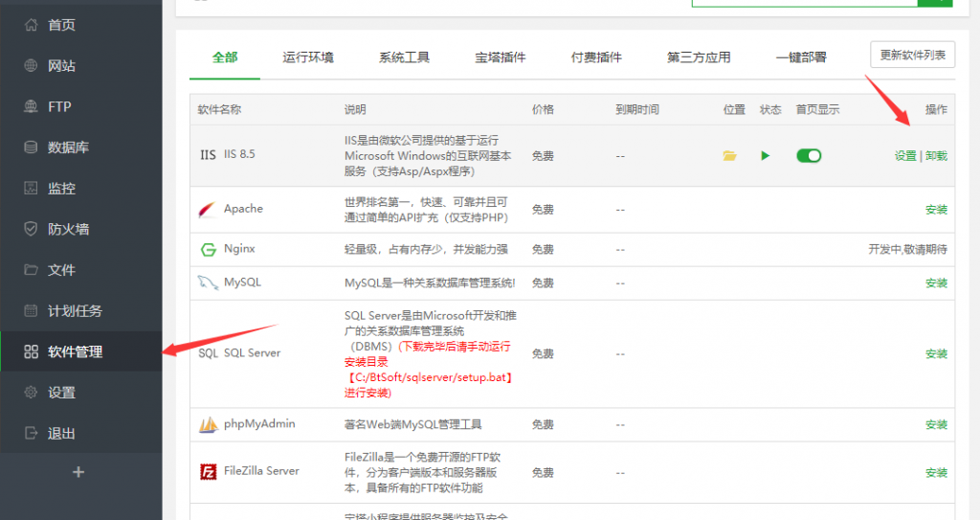This screenshot has height=520, width=980.
Task: Click 开发中,敬请期待 text in Nginx row
Action: pos(907,250)
